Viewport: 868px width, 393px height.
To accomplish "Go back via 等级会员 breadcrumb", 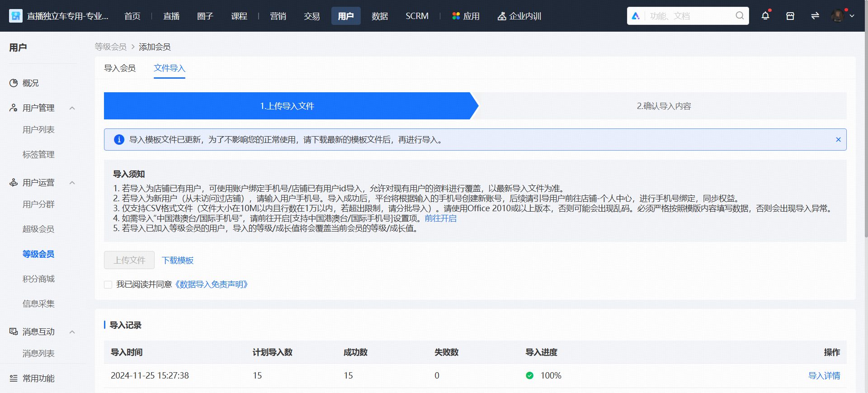I will tap(111, 47).
